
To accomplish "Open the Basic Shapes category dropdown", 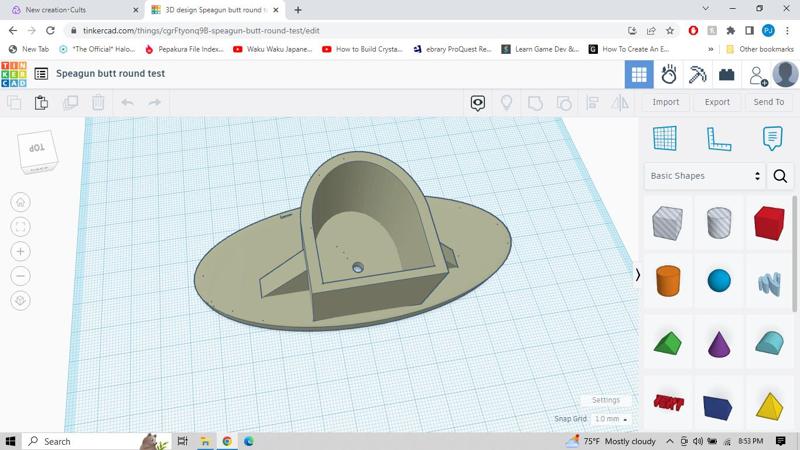I will point(705,176).
